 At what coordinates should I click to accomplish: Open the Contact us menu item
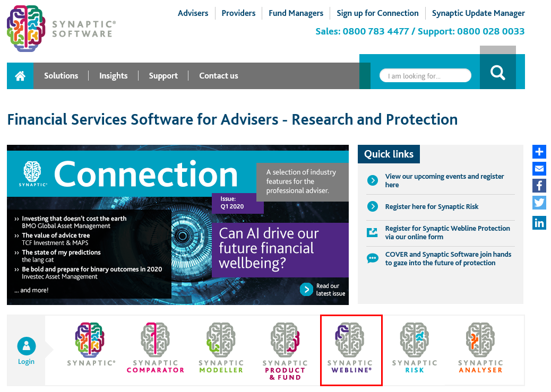pos(219,76)
